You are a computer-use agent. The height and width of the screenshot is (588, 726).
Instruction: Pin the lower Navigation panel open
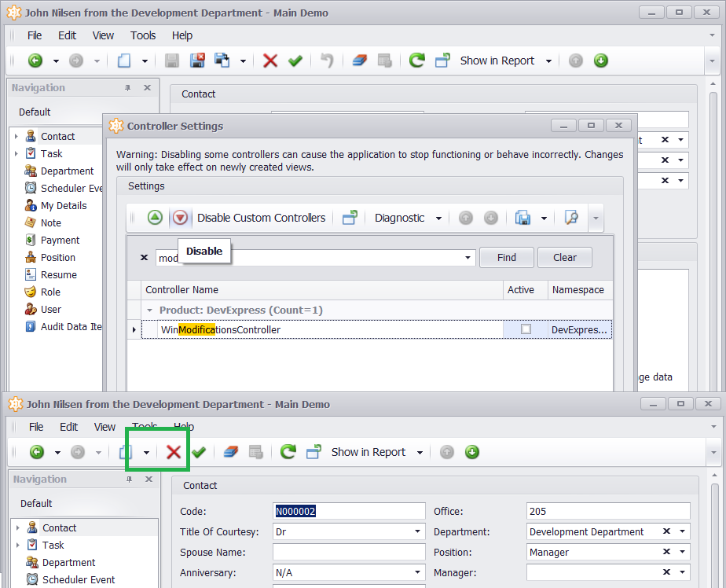click(x=130, y=479)
